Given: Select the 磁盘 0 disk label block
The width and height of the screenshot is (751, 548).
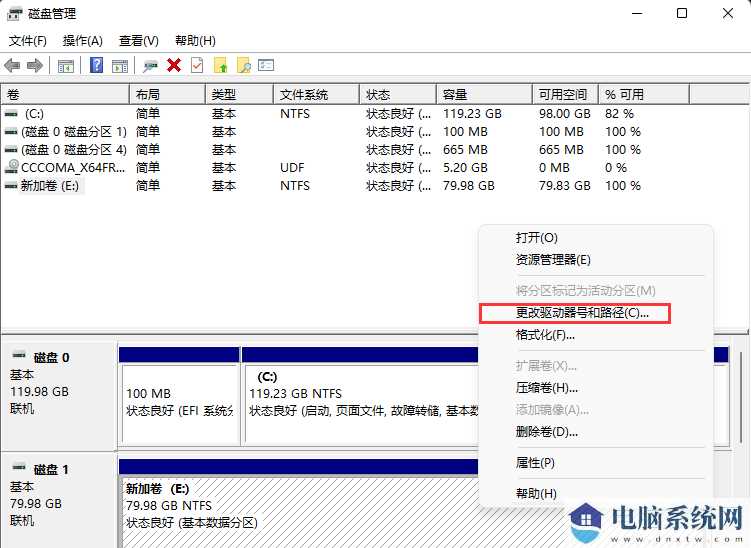Looking at the screenshot, I should [x=59, y=395].
